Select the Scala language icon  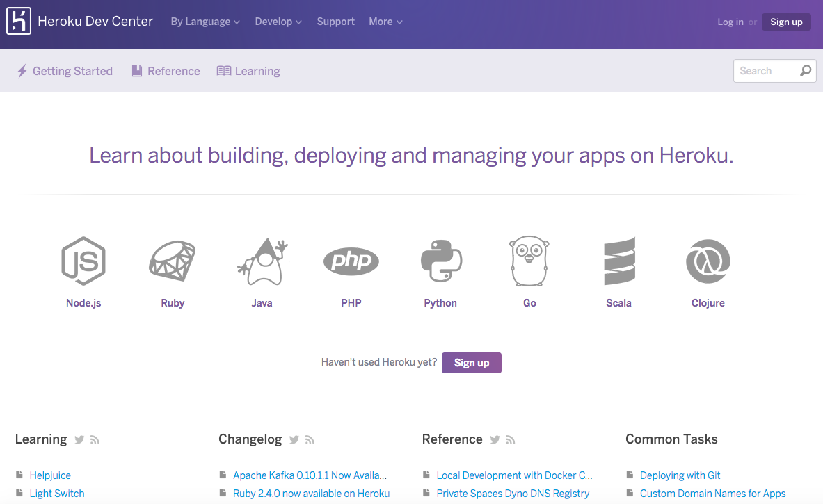click(618, 261)
